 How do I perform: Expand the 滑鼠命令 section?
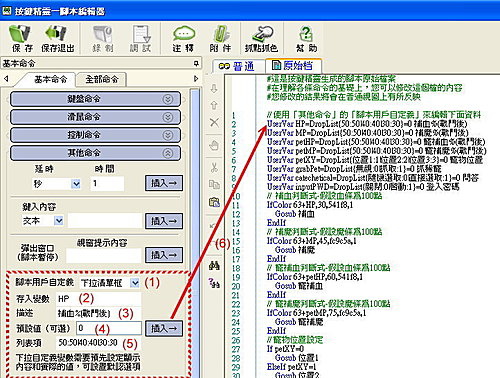96,117
